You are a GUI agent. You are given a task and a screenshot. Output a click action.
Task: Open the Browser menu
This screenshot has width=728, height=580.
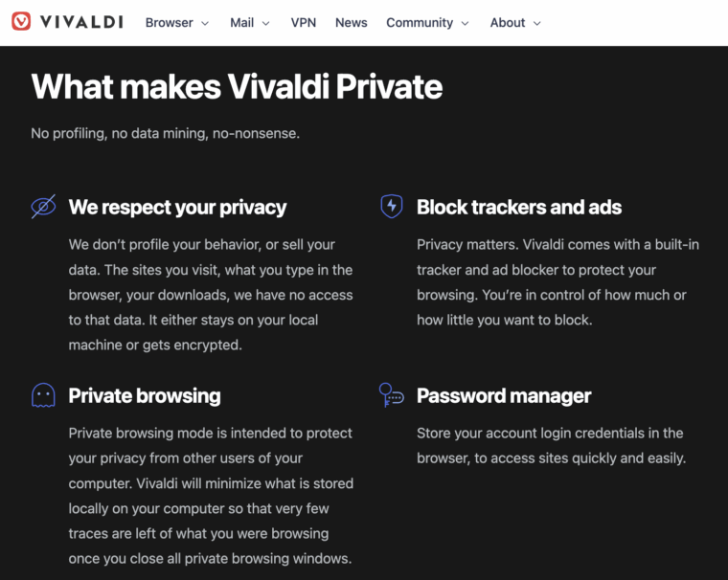170,22
